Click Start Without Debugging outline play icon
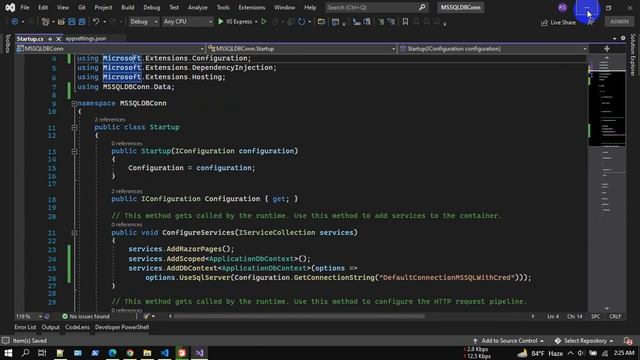640x360 pixels. (264, 22)
